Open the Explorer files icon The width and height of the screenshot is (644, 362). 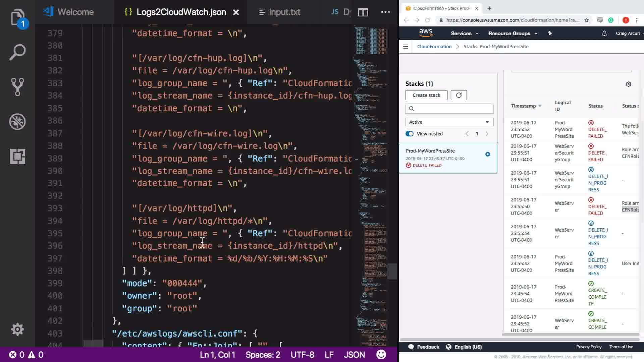coord(17,17)
